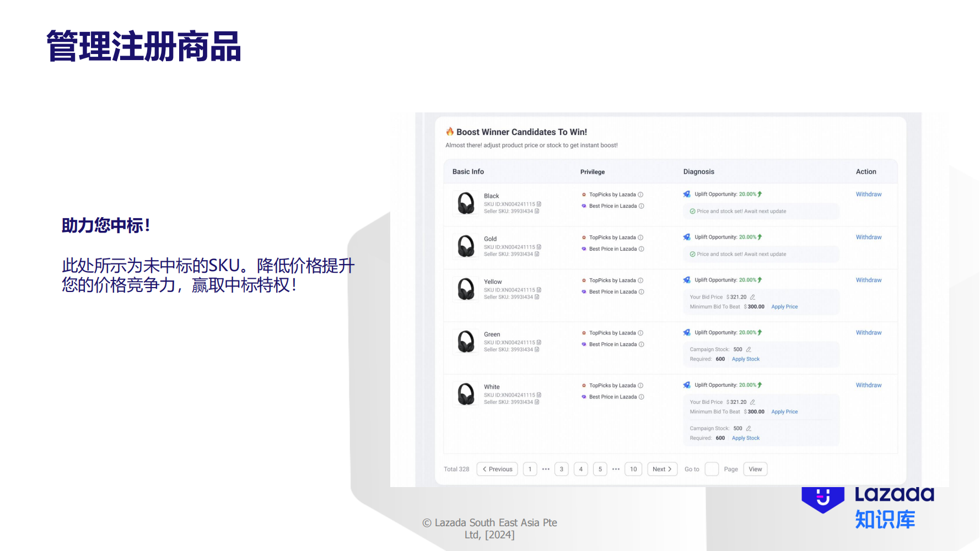This screenshot has height=551, width=980.
Task: Copy the Seller SKU of the Gold product
Action: (537, 254)
